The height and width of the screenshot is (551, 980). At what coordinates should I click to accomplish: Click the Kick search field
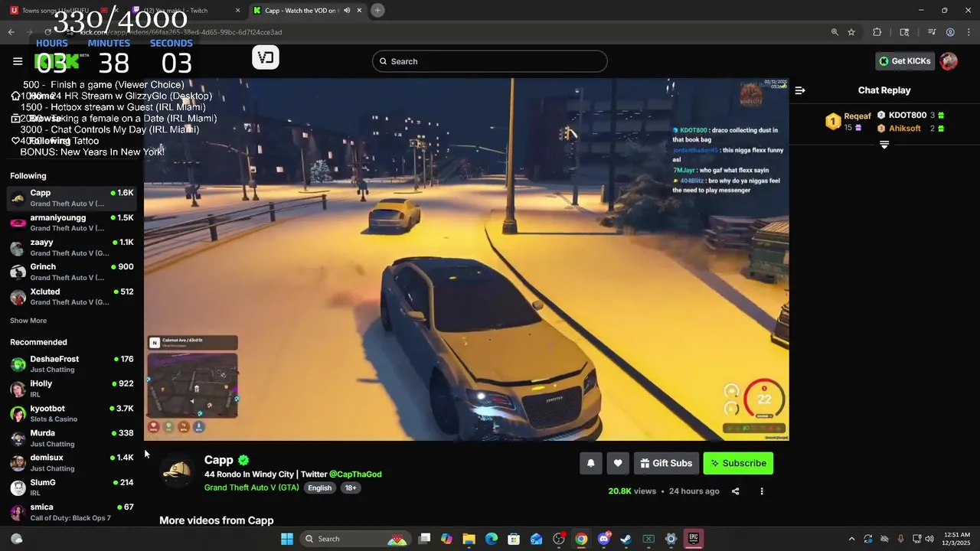490,61
